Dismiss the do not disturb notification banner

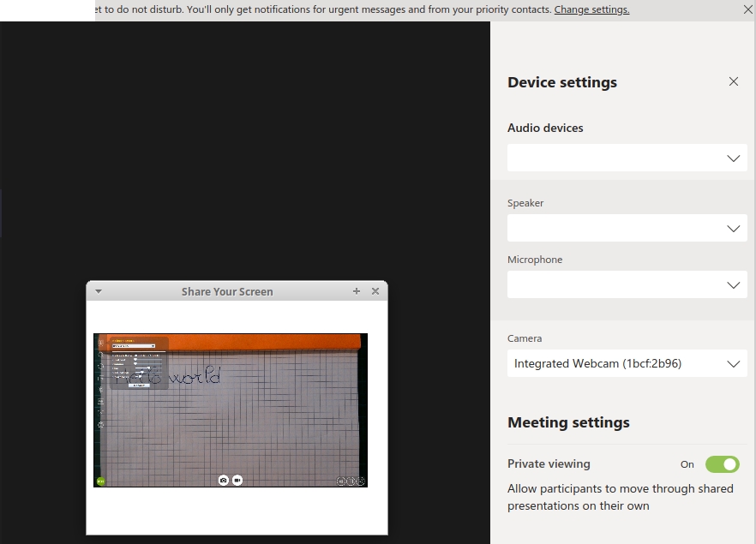[747, 9]
